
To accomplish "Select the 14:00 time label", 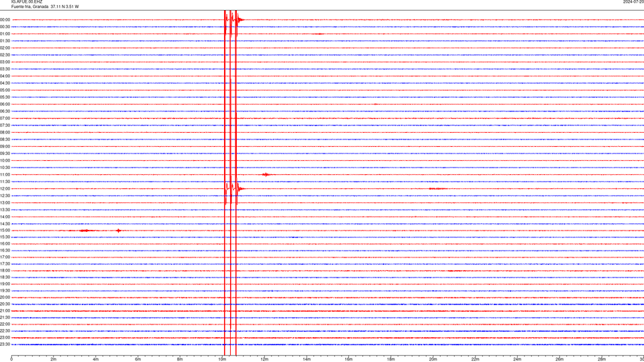I will coord(5,217).
